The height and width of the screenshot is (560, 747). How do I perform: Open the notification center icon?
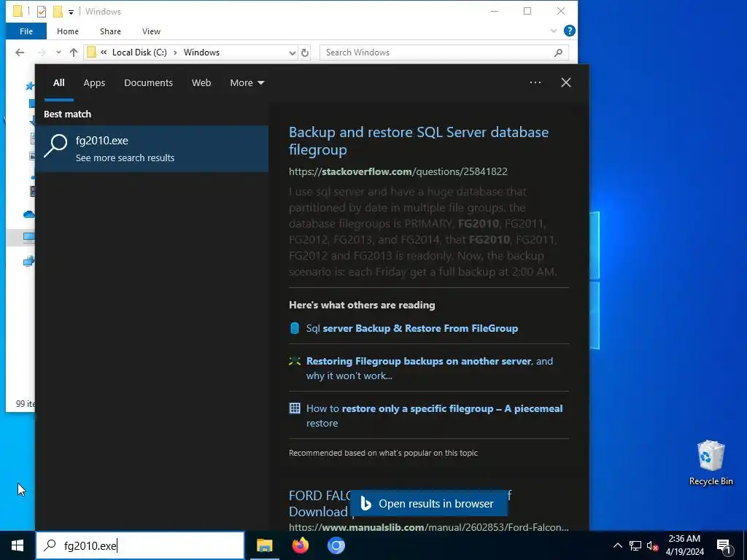click(724, 546)
